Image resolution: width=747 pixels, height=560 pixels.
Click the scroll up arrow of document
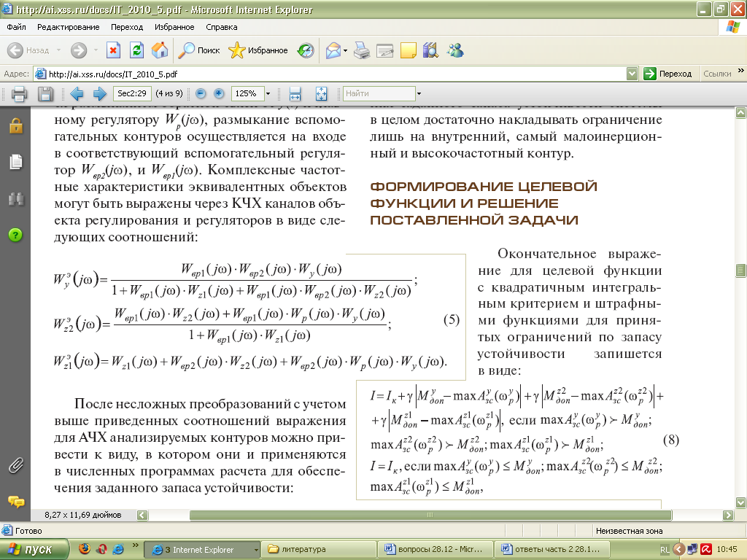(x=741, y=113)
